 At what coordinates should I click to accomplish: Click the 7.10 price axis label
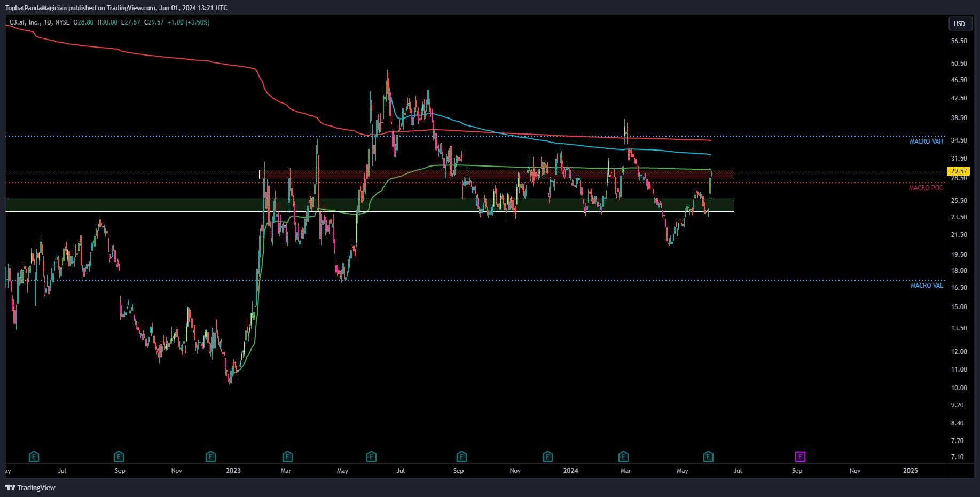click(958, 457)
